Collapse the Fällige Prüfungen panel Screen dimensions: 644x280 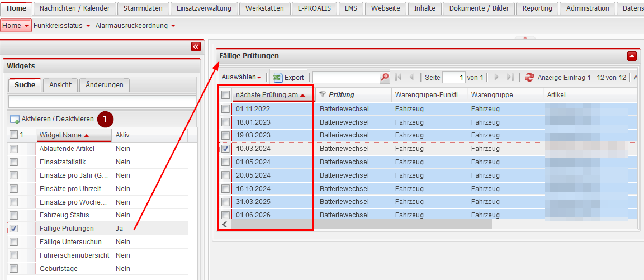pos(632,56)
